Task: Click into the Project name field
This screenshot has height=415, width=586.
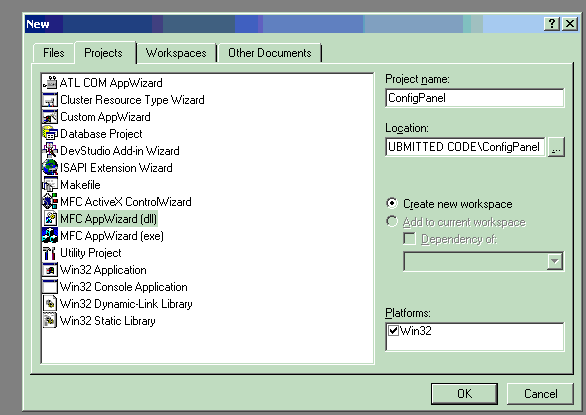Action: (475, 98)
